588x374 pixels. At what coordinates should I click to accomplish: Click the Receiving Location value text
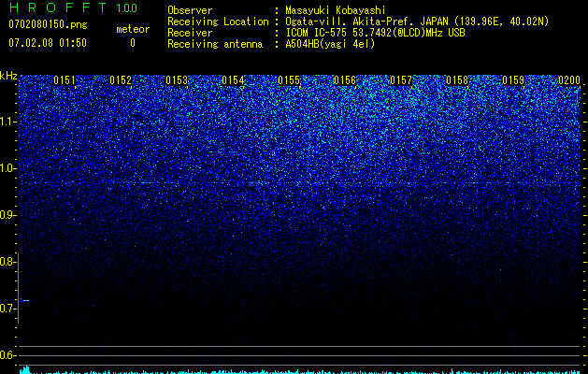click(417, 22)
